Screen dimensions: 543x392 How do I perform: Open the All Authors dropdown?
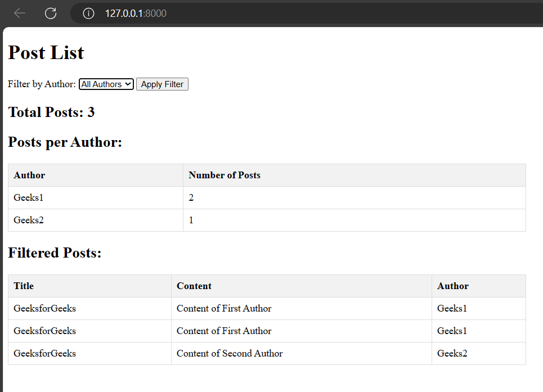coord(106,84)
